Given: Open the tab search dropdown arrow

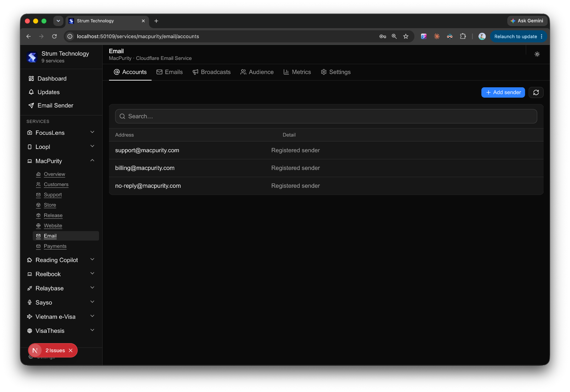Looking at the screenshot, I should (58, 21).
